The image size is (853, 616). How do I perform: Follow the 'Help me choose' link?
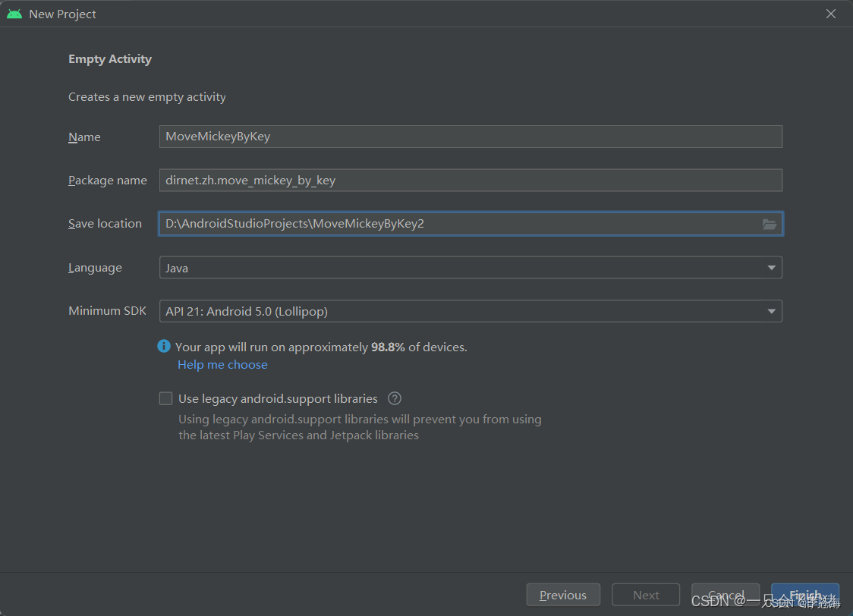click(x=222, y=364)
